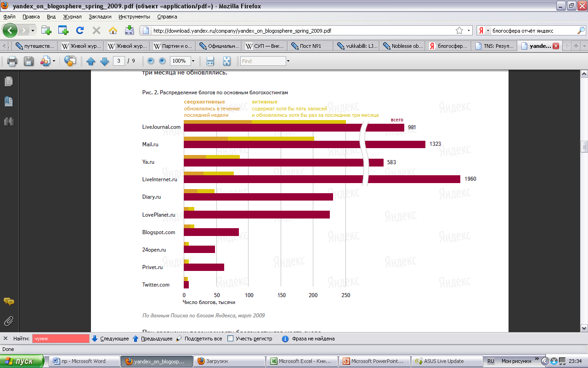The height and width of the screenshot is (368, 588).
Task: Print the PDF document
Action: pyautogui.click(x=12, y=61)
